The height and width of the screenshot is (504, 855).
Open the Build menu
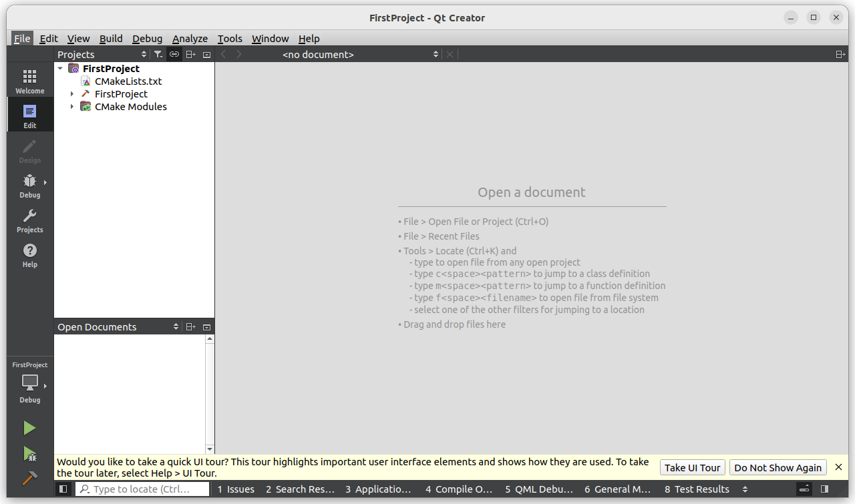111,38
